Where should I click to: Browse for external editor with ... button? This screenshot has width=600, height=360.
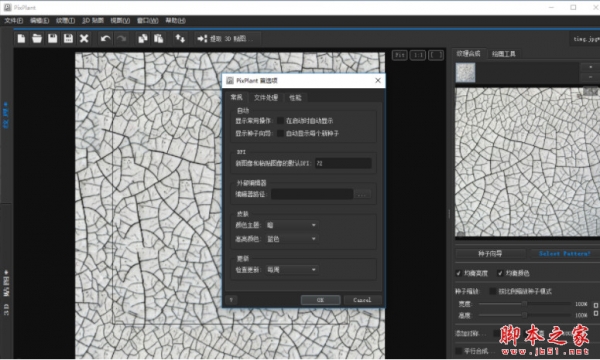click(x=362, y=194)
